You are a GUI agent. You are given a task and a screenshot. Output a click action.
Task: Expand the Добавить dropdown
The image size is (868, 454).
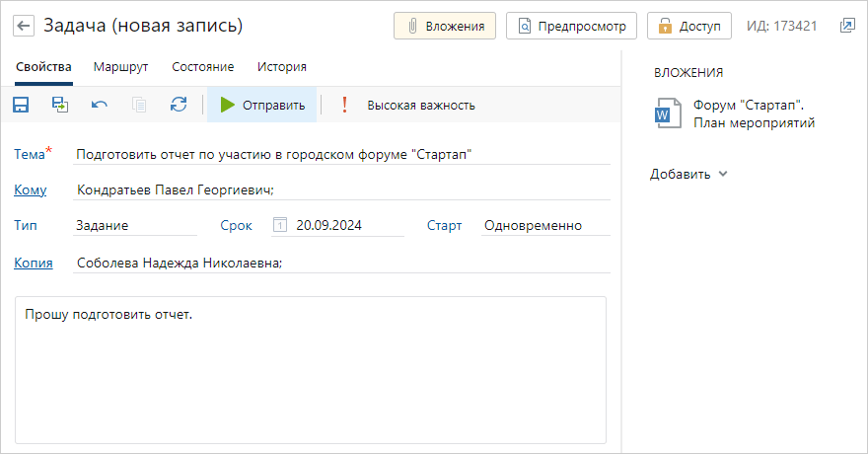coord(688,174)
